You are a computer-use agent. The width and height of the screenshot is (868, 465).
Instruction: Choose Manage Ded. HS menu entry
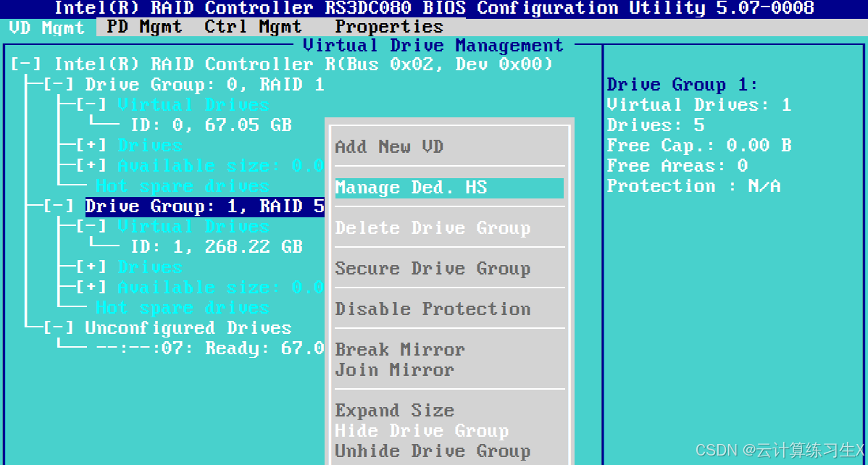(x=449, y=188)
